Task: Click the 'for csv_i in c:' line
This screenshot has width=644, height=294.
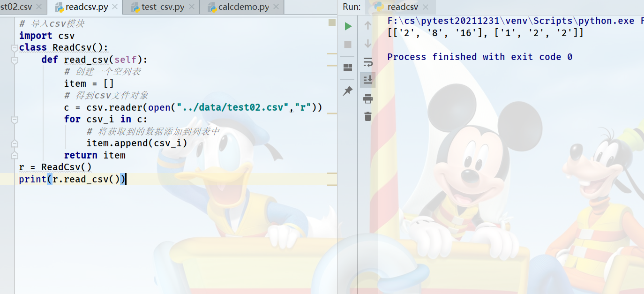Action: pyautogui.click(x=106, y=119)
